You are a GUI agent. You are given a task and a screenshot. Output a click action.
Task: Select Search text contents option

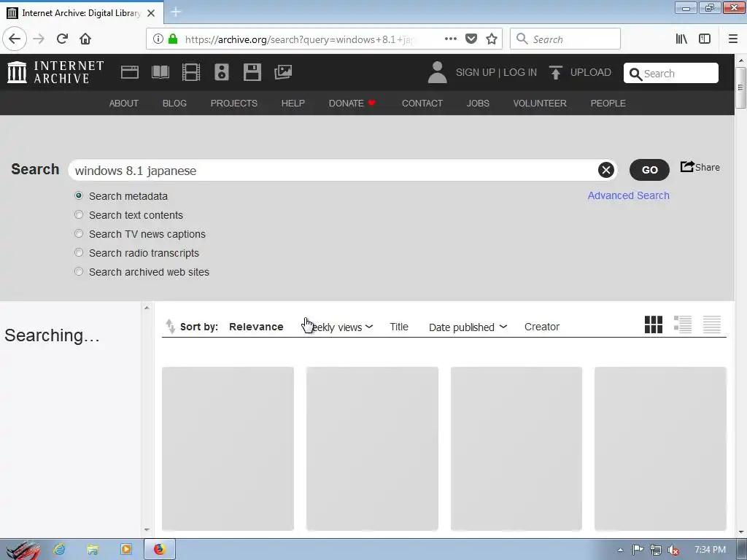79,215
